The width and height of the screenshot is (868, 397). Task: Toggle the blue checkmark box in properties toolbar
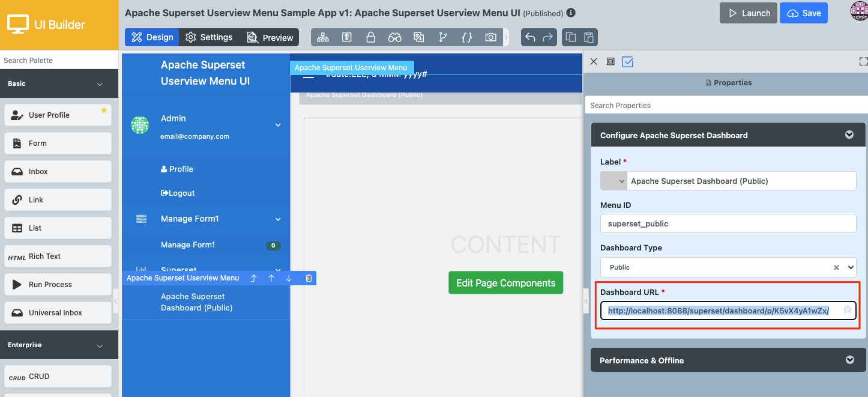point(628,61)
